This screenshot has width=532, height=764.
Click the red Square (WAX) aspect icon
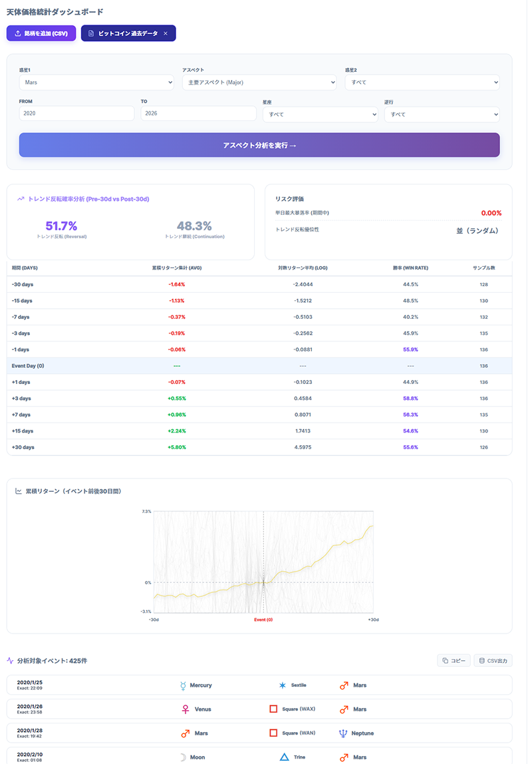tap(273, 709)
